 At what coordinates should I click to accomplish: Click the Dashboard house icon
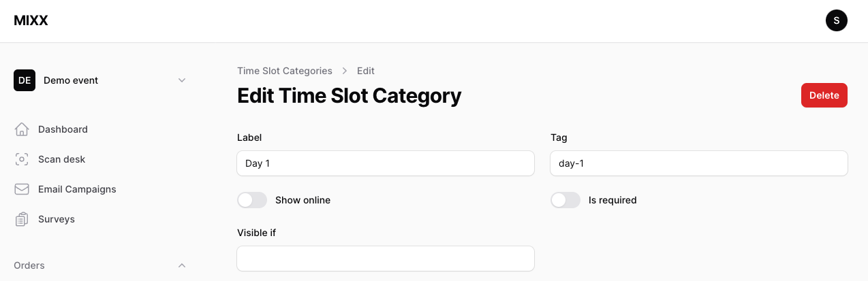click(22, 129)
